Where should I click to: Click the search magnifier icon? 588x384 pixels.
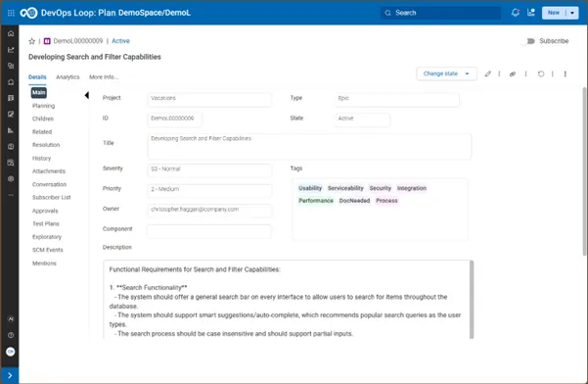point(387,13)
